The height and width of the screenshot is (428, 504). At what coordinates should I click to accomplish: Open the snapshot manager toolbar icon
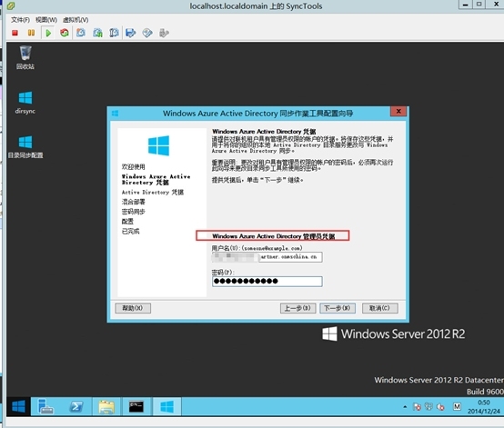(x=114, y=33)
